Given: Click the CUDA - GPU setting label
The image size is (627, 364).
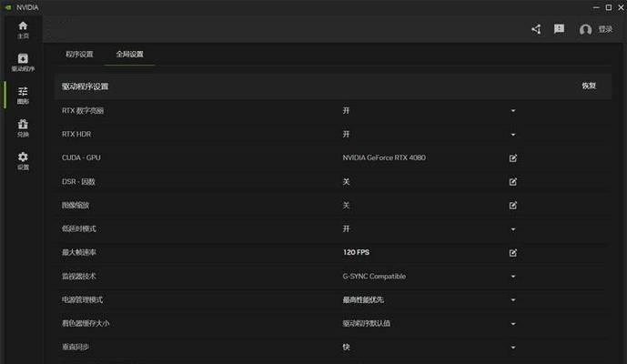Looking at the screenshot, I should tap(81, 157).
